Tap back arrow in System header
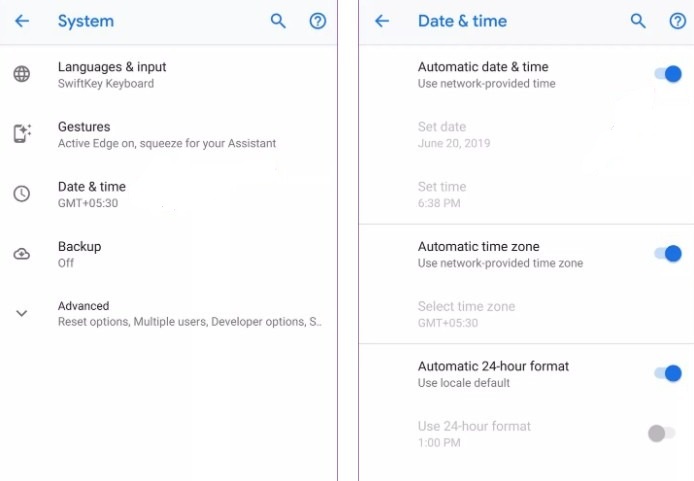Screen dimensions: 694x481 (x=22, y=21)
